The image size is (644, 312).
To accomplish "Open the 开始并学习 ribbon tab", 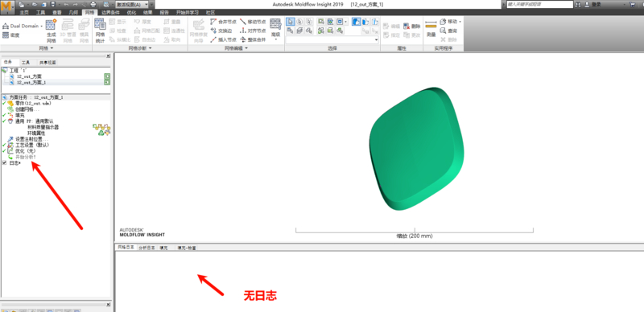I will (x=188, y=13).
